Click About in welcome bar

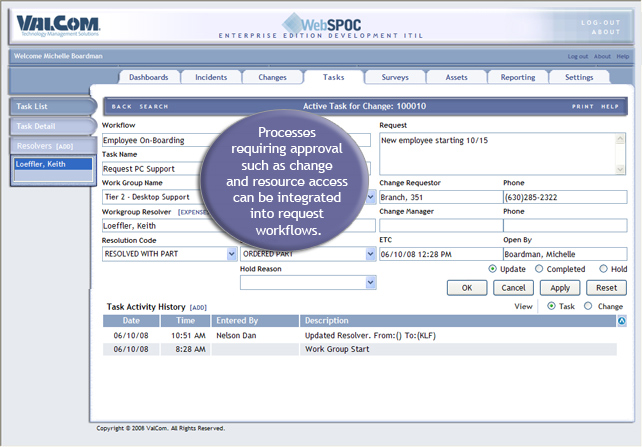click(x=602, y=56)
